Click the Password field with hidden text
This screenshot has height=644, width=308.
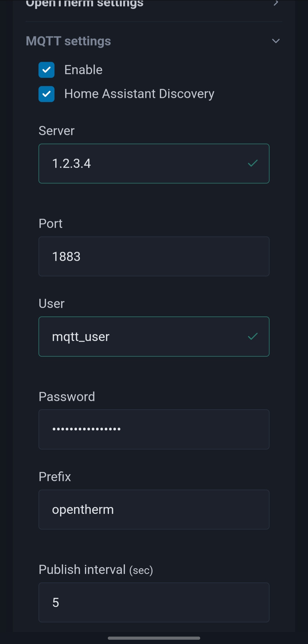coord(154,429)
